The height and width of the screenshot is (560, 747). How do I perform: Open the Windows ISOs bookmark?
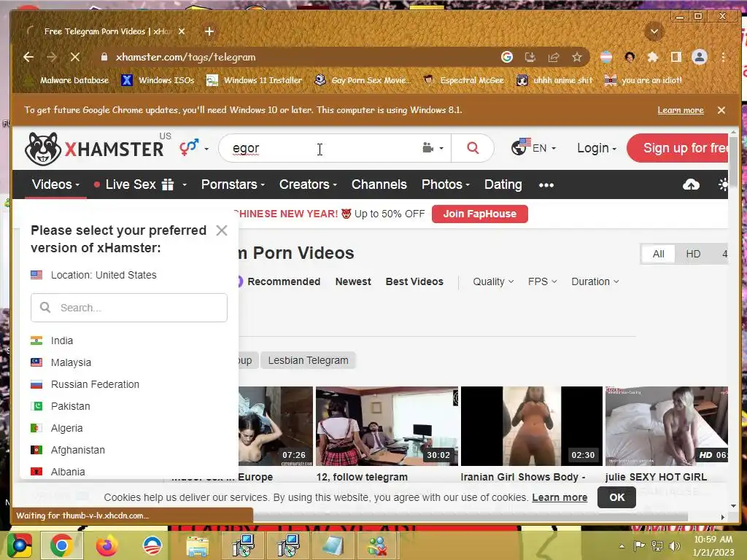pyautogui.click(x=158, y=80)
